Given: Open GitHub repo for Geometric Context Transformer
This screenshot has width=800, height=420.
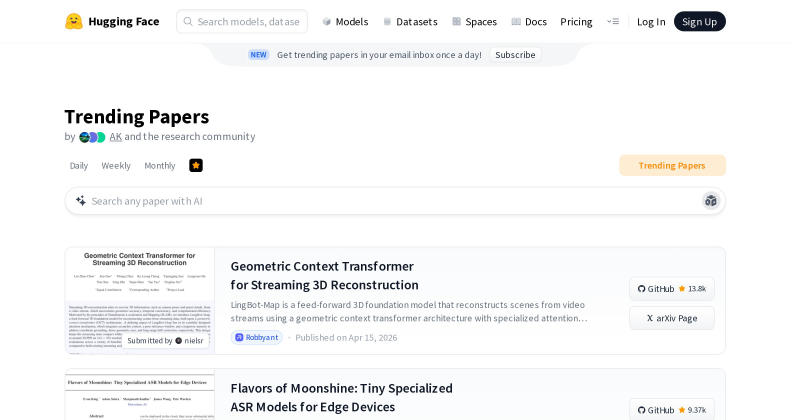Looking at the screenshot, I should (671, 289).
